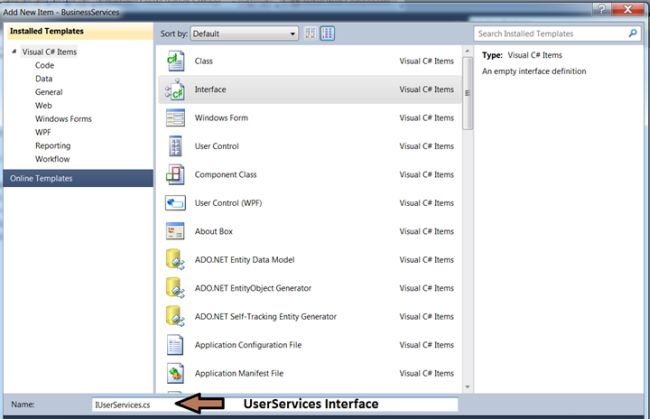Screen dimensions: 650x419
Task: Click the 'Class' template name
Action: click(204, 61)
